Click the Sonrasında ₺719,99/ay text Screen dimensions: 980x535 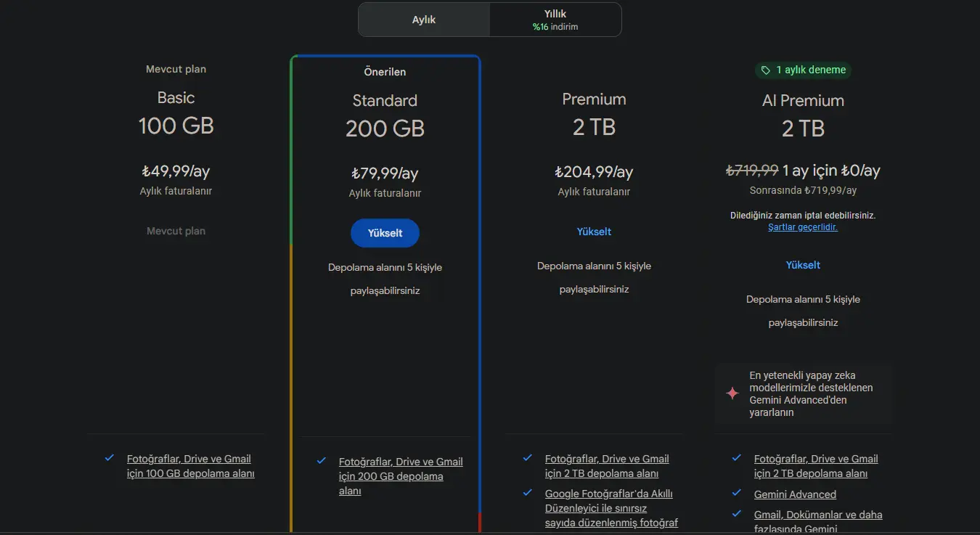pyautogui.click(x=803, y=190)
